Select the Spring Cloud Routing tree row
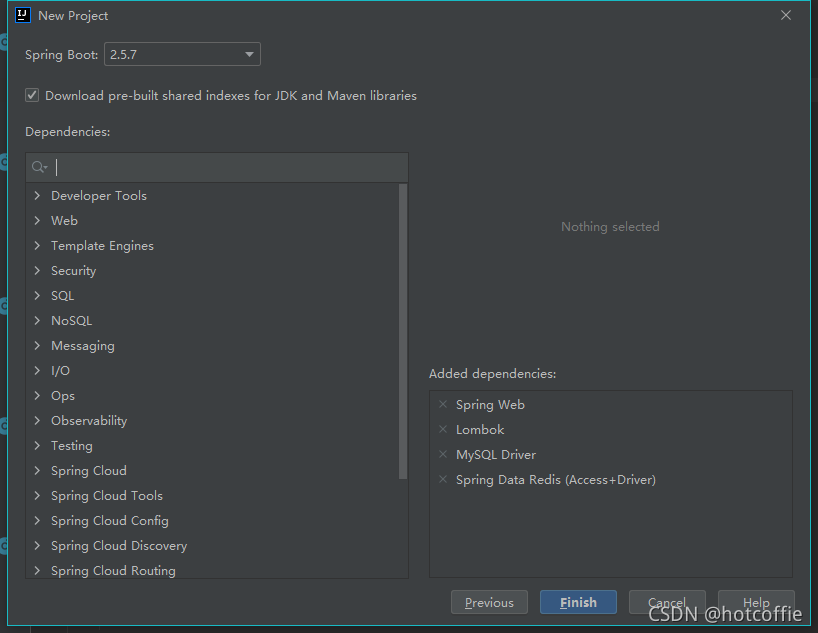Screen dimensions: 818x633 pyautogui.click(x=212, y=569)
